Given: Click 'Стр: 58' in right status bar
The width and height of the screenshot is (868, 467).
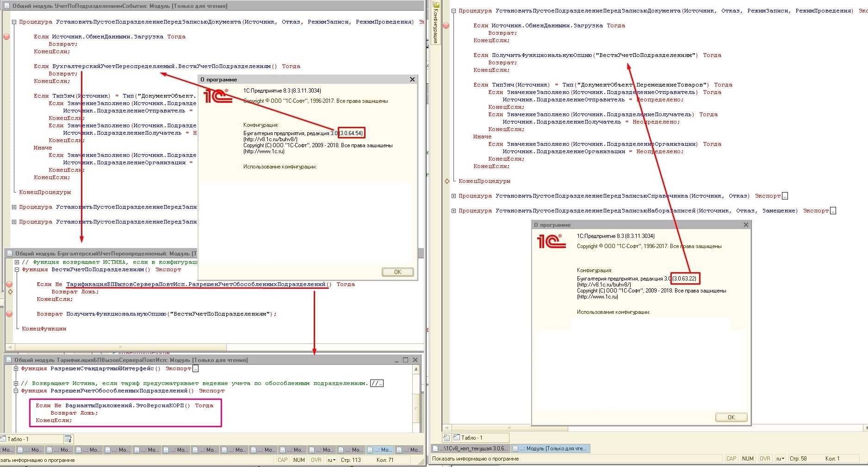Looking at the screenshot, I should [798, 459].
